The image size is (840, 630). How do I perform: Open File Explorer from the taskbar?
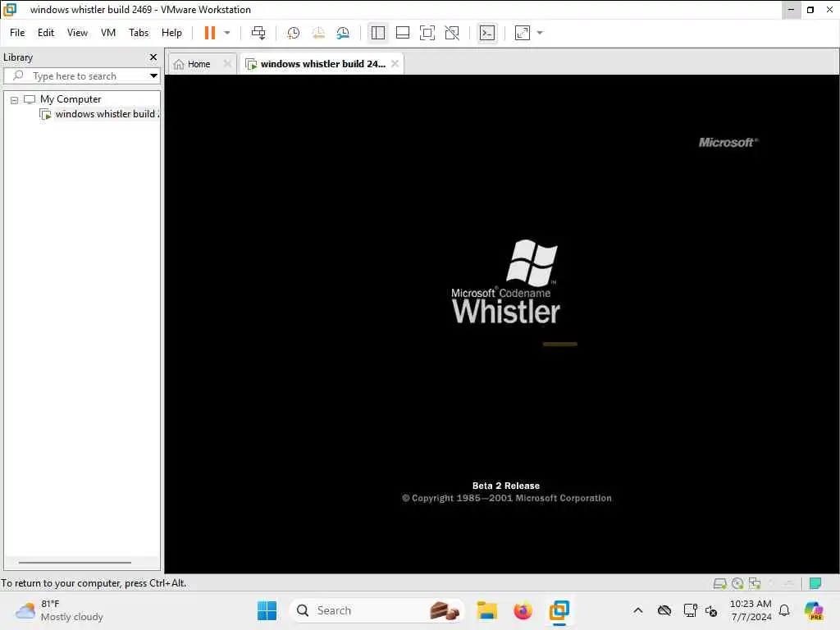[487, 610]
